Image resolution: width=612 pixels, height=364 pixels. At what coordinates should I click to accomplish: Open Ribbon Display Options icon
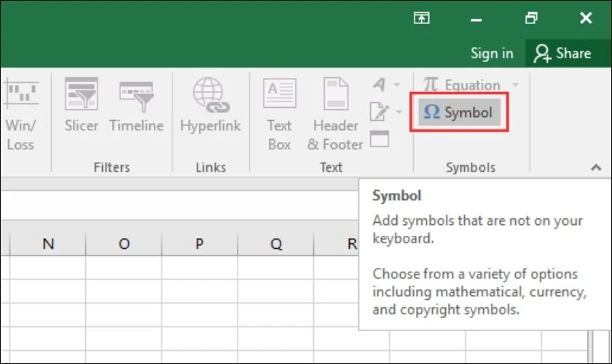[x=422, y=18]
